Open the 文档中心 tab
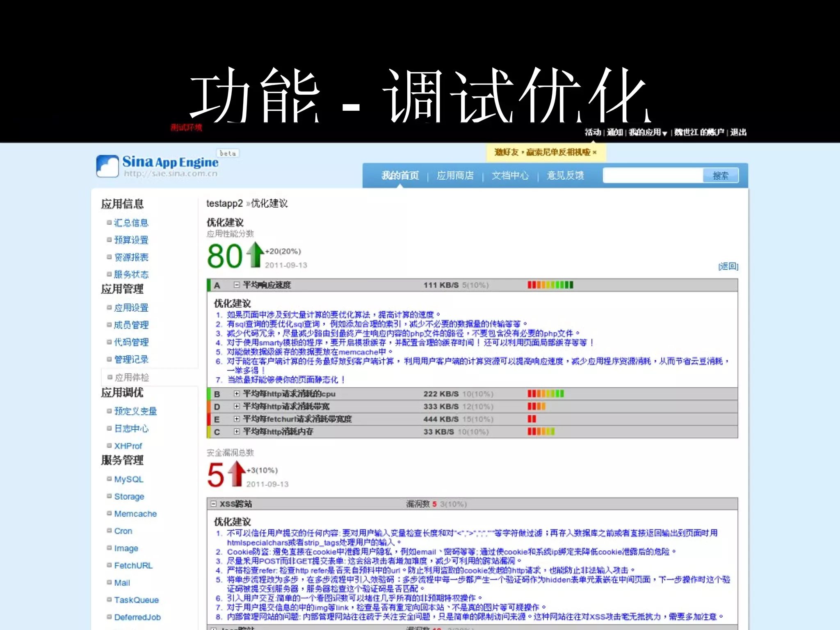840x630 pixels. tap(510, 176)
